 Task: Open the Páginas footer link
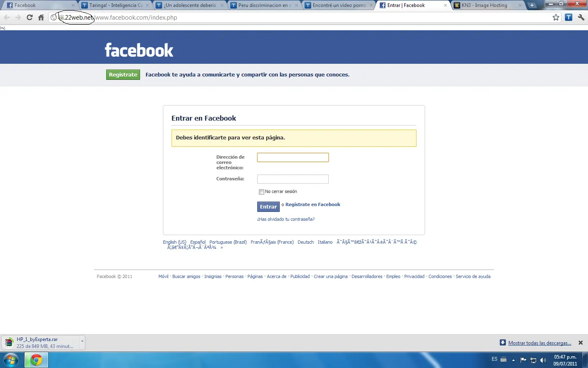[x=255, y=276]
